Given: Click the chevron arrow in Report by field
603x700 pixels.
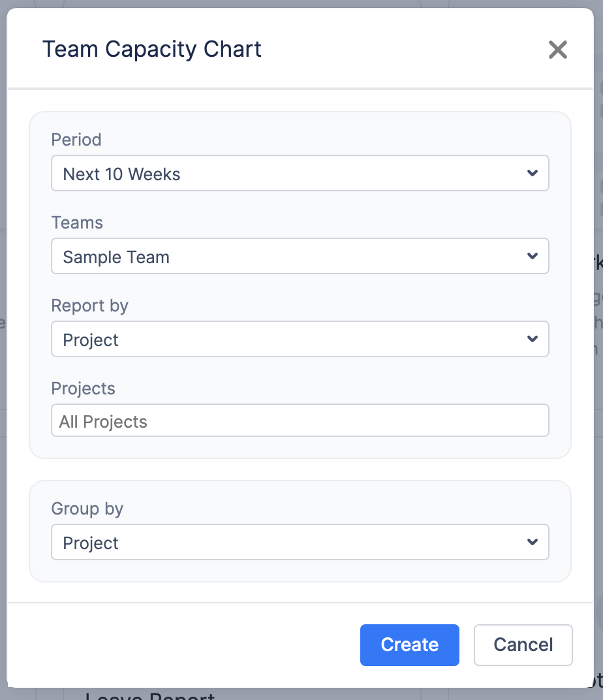Looking at the screenshot, I should [x=533, y=339].
